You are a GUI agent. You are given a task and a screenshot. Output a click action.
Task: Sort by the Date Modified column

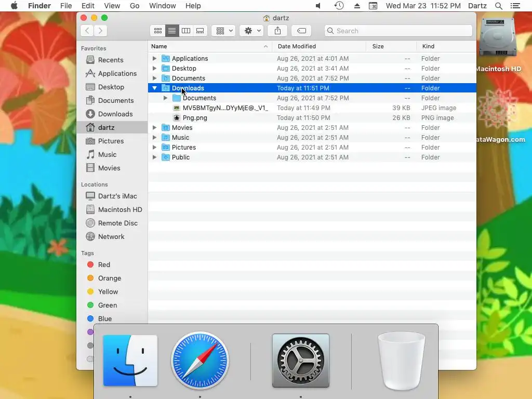click(x=319, y=46)
